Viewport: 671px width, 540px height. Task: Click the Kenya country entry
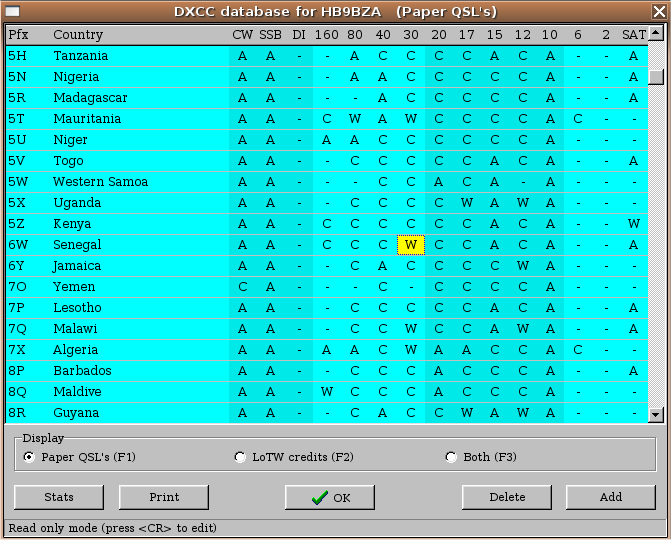(x=72, y=223)
